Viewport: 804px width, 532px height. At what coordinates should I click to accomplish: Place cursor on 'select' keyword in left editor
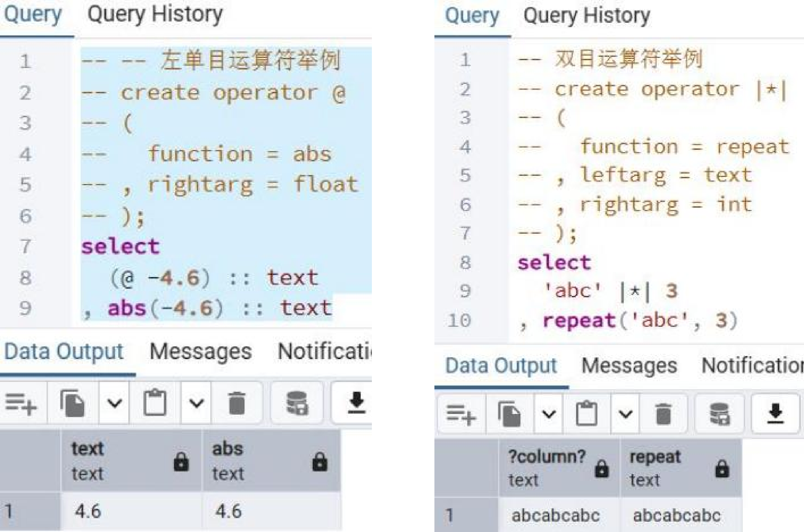click(120, 246)
